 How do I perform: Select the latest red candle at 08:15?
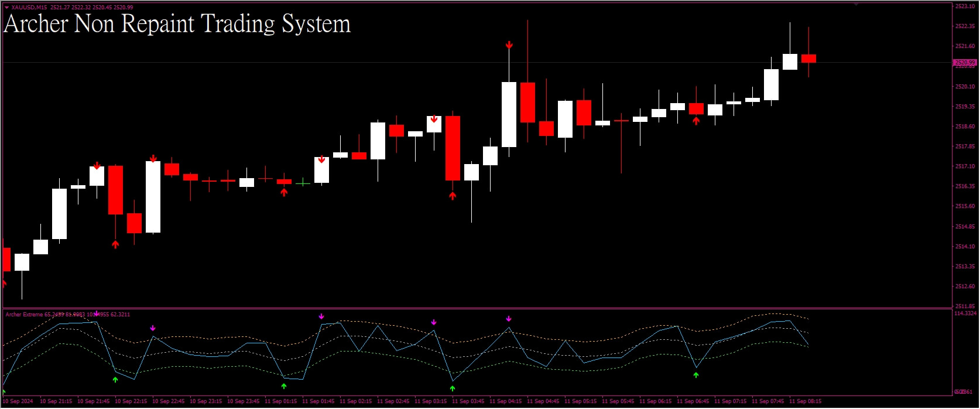click(808, 59)
